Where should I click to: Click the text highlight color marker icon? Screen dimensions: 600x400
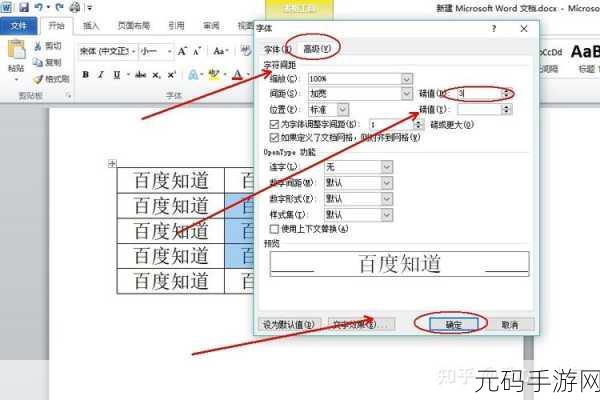tap(214, 75)
